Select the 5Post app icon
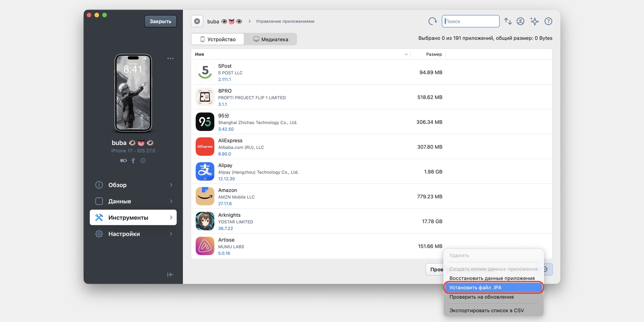 pyautogui.click(x=205, y=72)
